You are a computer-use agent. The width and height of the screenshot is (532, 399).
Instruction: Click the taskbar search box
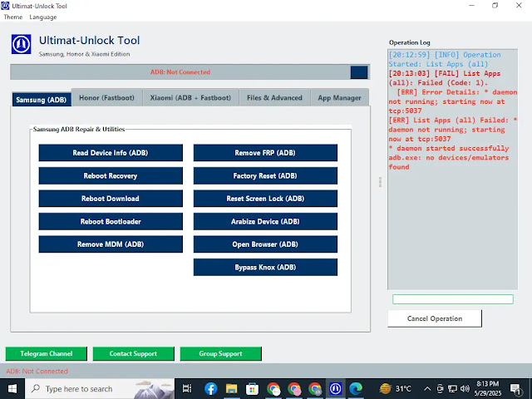(100, 389)
